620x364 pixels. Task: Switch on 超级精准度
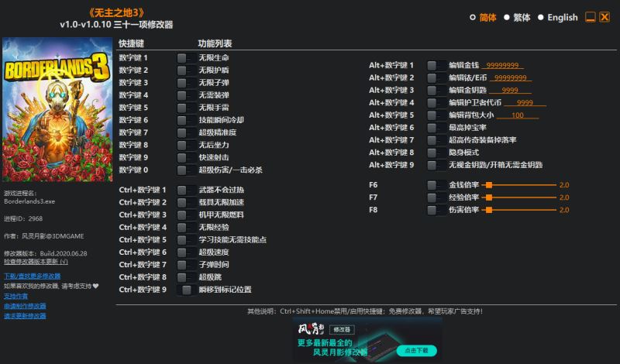(186, 132)
